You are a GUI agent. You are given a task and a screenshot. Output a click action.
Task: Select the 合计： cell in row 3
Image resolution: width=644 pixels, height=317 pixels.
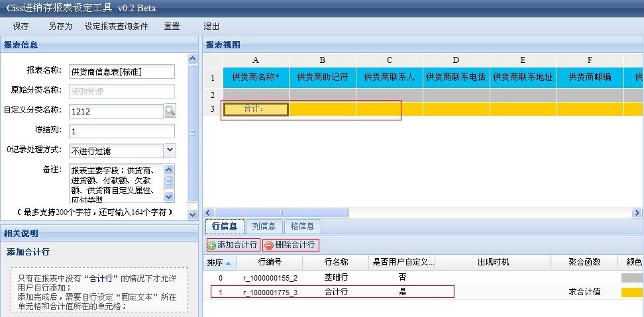[x=256, y=109]
